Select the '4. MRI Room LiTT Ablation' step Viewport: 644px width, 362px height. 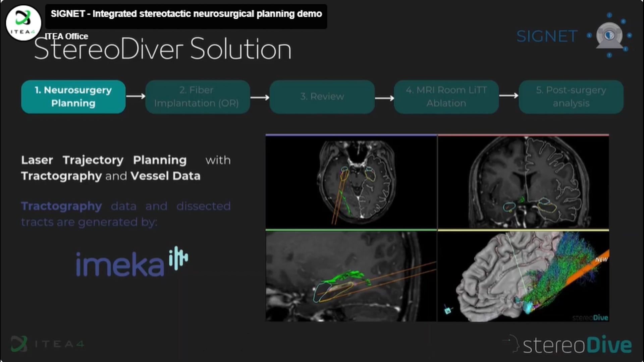click(446, 97)
